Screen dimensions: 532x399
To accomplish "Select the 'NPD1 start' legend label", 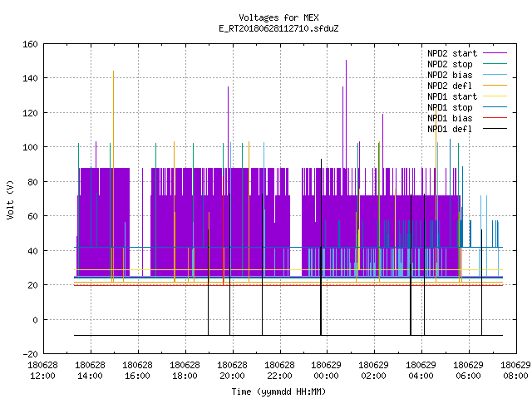I will 452,96.
